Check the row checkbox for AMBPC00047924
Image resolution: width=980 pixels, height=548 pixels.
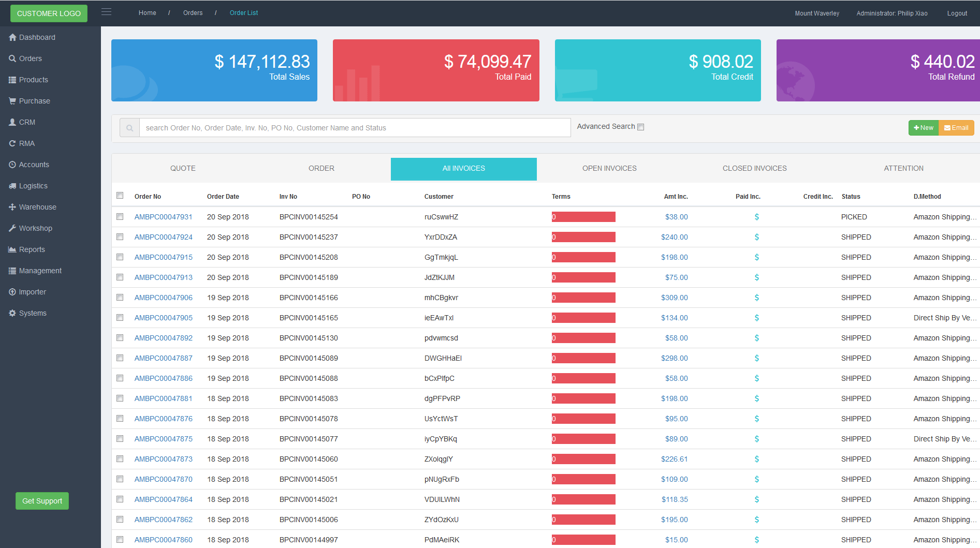120,237
